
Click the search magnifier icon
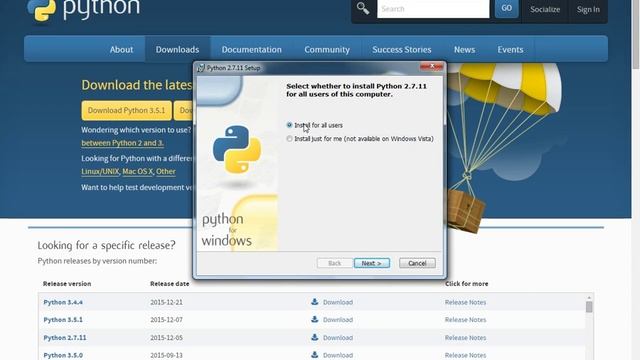coord(362,8)
